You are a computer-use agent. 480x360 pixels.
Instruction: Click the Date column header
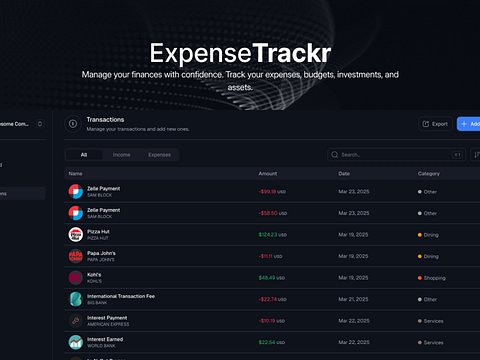[x=344, y=174]
